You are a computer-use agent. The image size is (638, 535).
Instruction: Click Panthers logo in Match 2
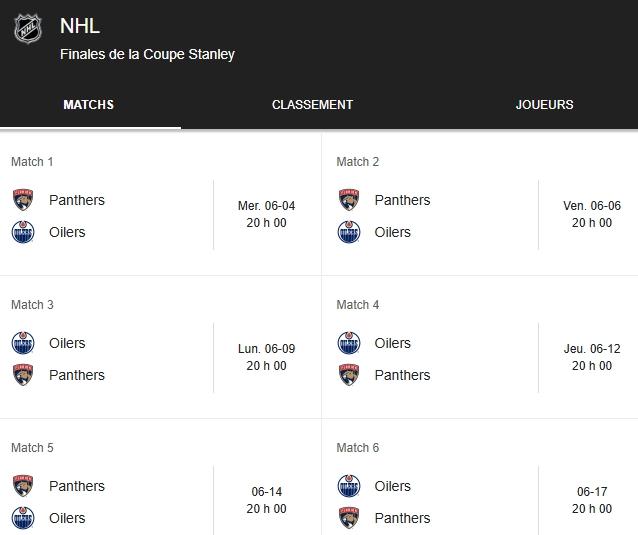349,200
